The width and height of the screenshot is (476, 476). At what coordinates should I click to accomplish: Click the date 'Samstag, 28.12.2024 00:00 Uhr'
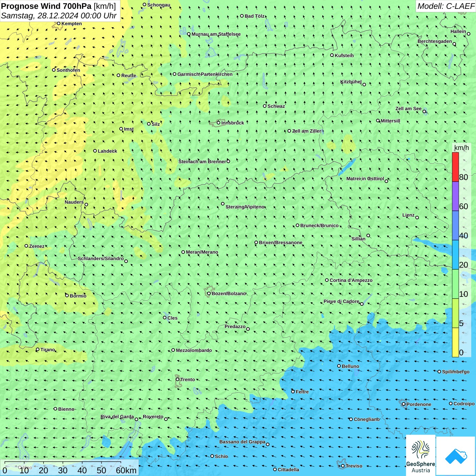(x=59, y=16)
